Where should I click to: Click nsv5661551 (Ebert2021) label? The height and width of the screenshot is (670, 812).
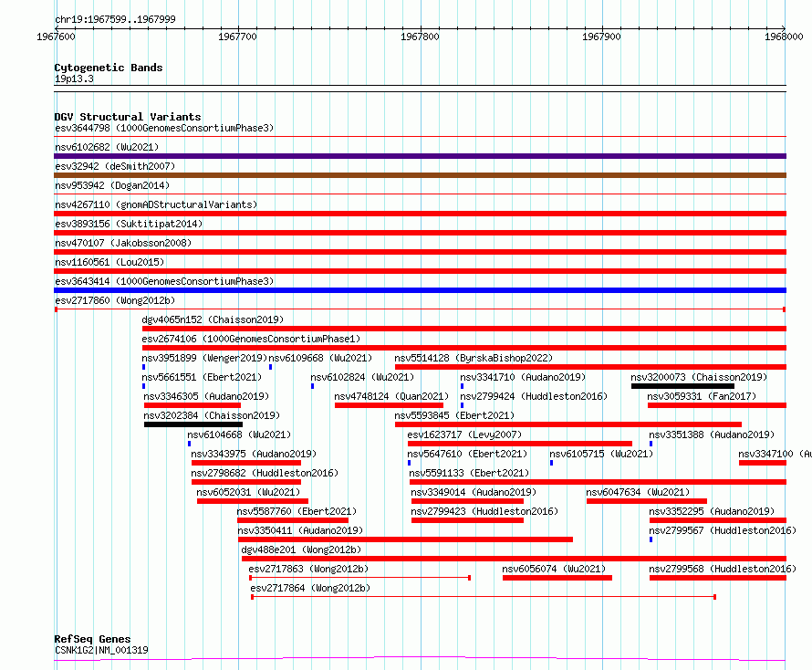202,377
